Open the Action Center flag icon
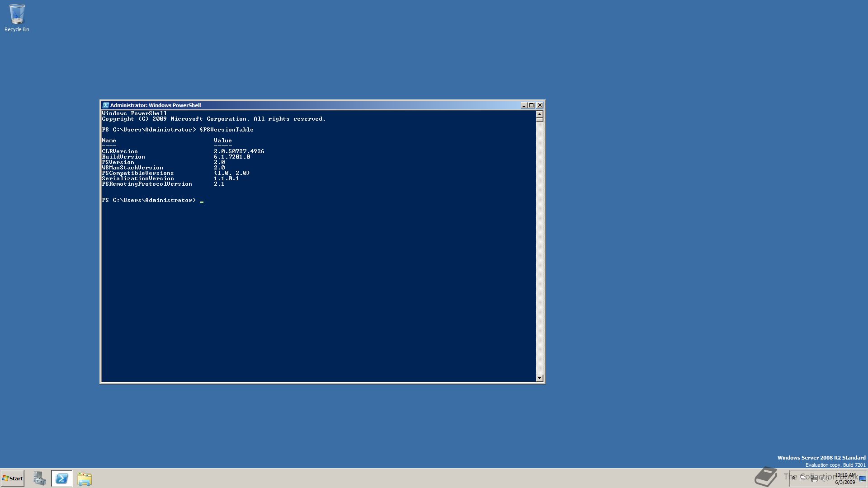Image resolution: width=868 pixels, height=488 pixels. coord(803,478)
